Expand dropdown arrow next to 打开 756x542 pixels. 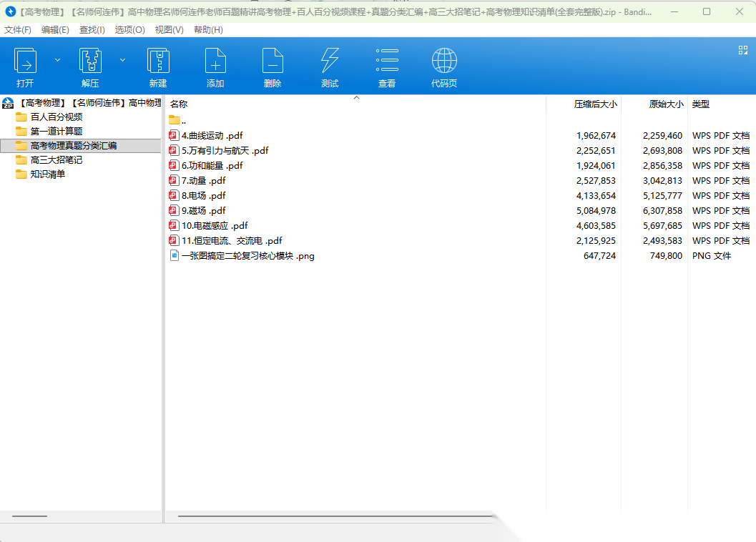point(57,60)
